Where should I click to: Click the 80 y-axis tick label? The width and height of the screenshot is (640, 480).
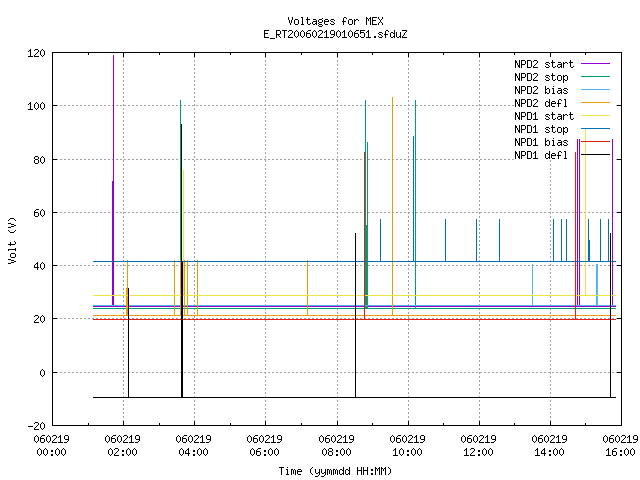[39, 160]
